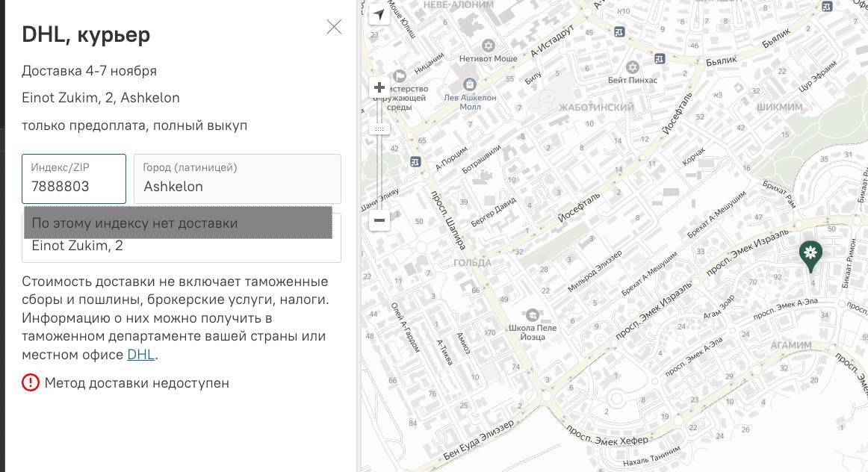Screen dimensions: 868x472
Task: Click the ЖАБОТИНСКИЙ district label on map
Action: (x=596, y=108)
